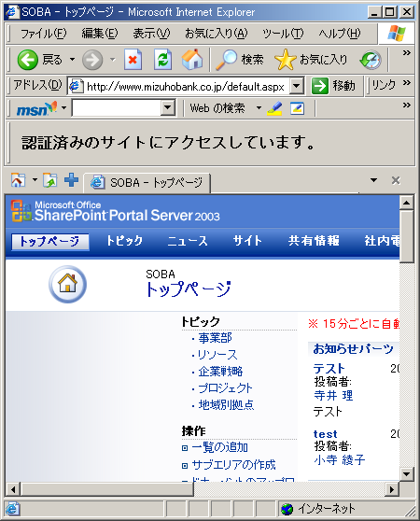Open the ツール(T) menu
This screenshot has height=521, width=420.
[x=283, y=34]
